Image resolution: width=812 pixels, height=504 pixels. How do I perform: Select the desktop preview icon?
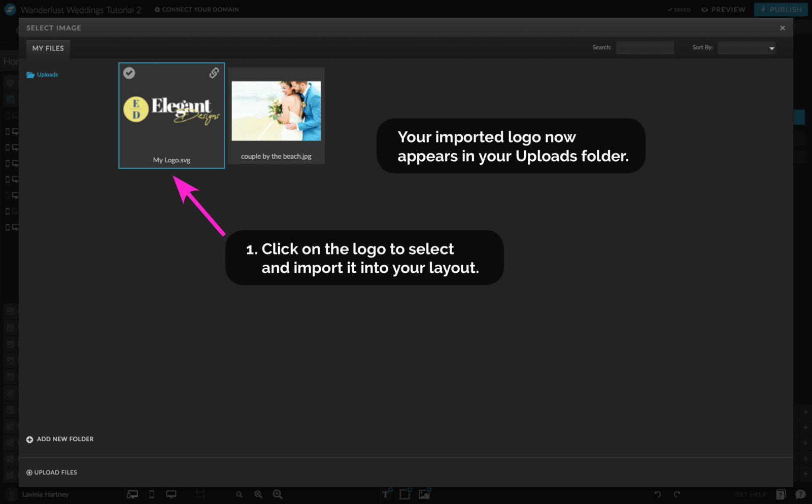coord(172,494)
